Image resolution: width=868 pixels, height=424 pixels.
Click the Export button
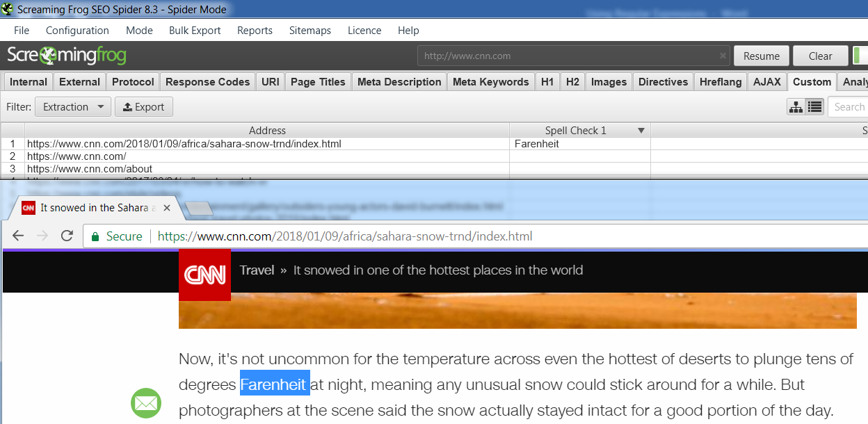pyautogui.click(x=143, y=107)
